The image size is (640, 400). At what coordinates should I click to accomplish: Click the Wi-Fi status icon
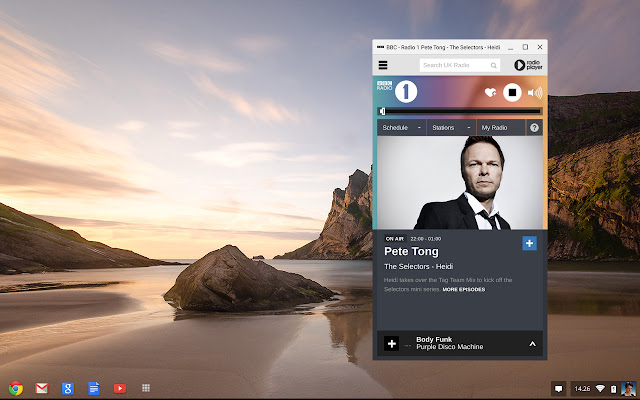600,389
